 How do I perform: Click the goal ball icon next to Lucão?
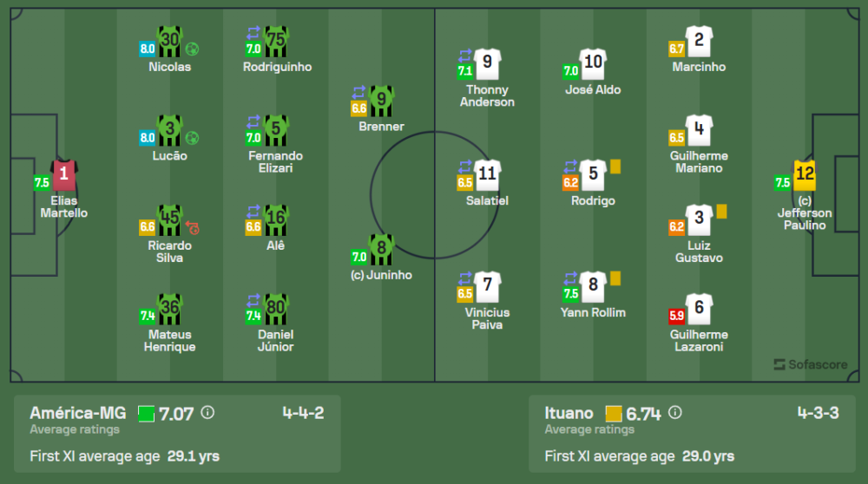tap(192, 137)
